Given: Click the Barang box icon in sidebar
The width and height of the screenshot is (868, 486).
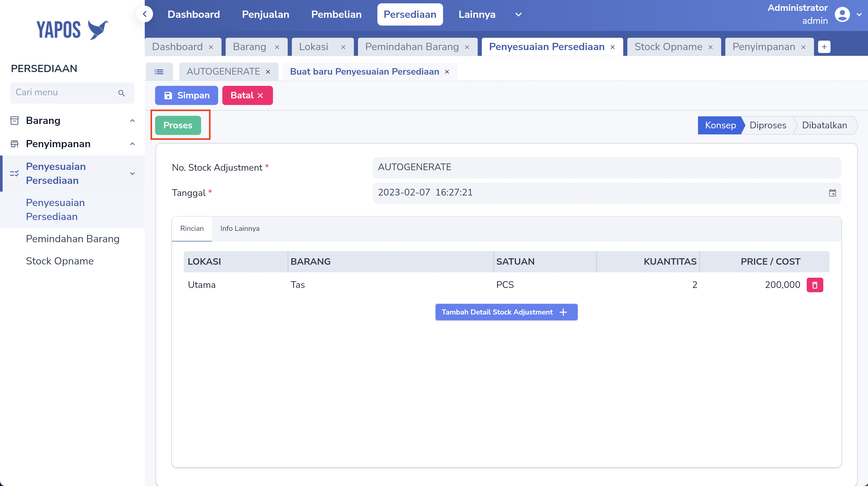Looking at the screenshot, I should (14, 121).
